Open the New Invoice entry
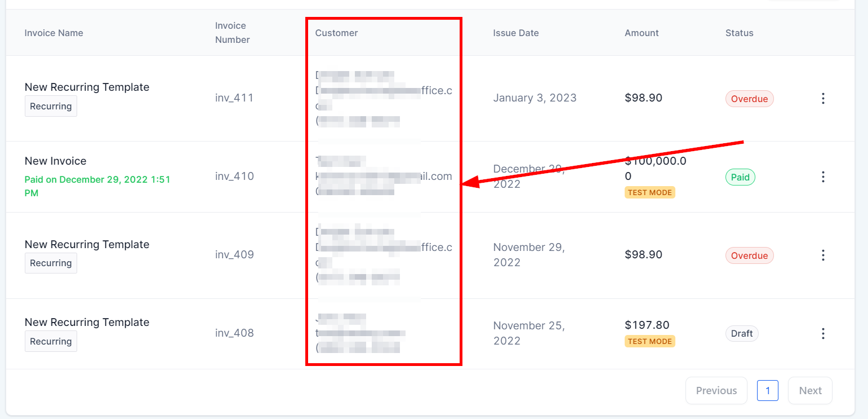 click(56, 161)
